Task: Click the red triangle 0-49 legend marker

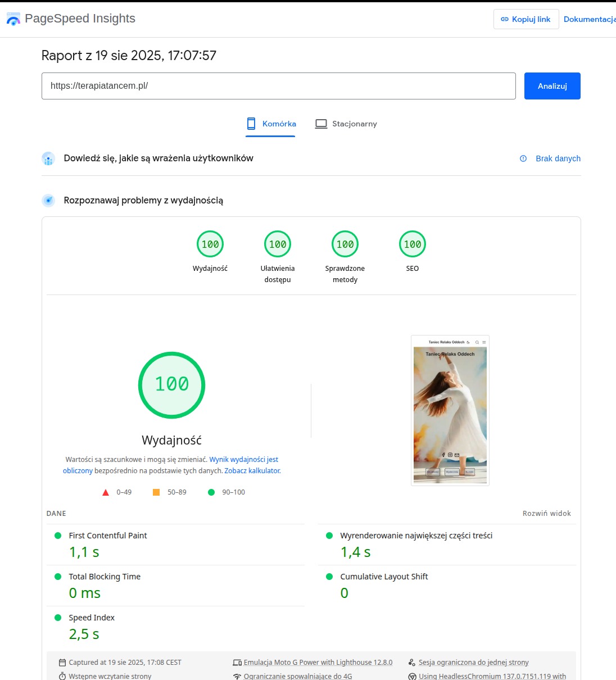Action: tap(106, 492)
